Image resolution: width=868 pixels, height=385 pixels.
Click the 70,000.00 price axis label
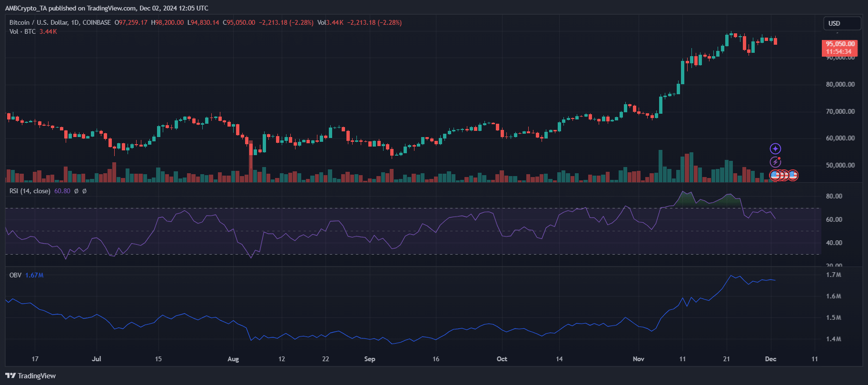[x=840, y=111]
